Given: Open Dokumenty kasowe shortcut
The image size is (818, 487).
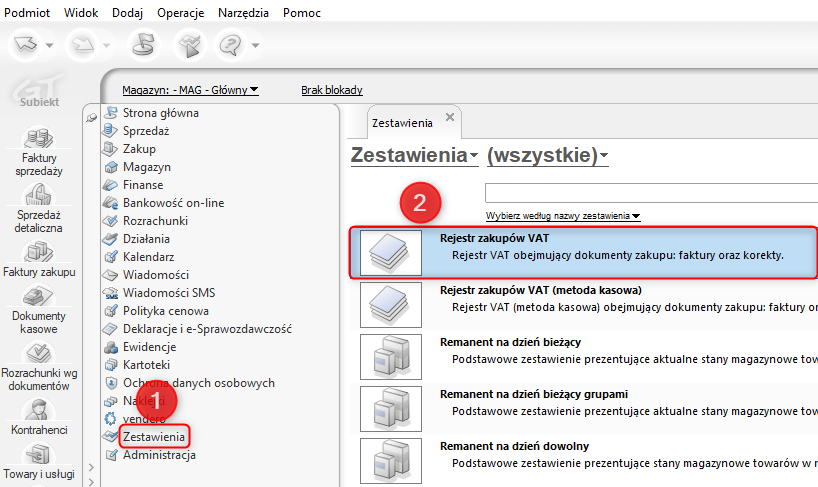Looking at the screenshot, I should click(39, 310).
